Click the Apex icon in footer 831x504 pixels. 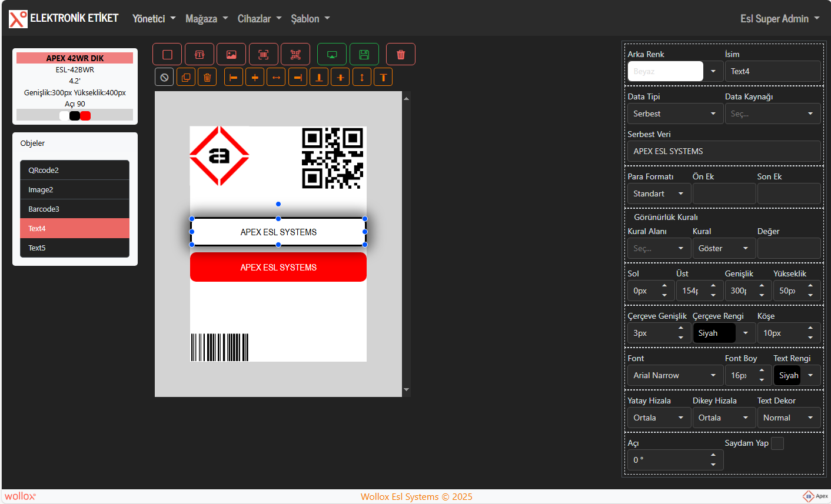(x=815, y=496)
